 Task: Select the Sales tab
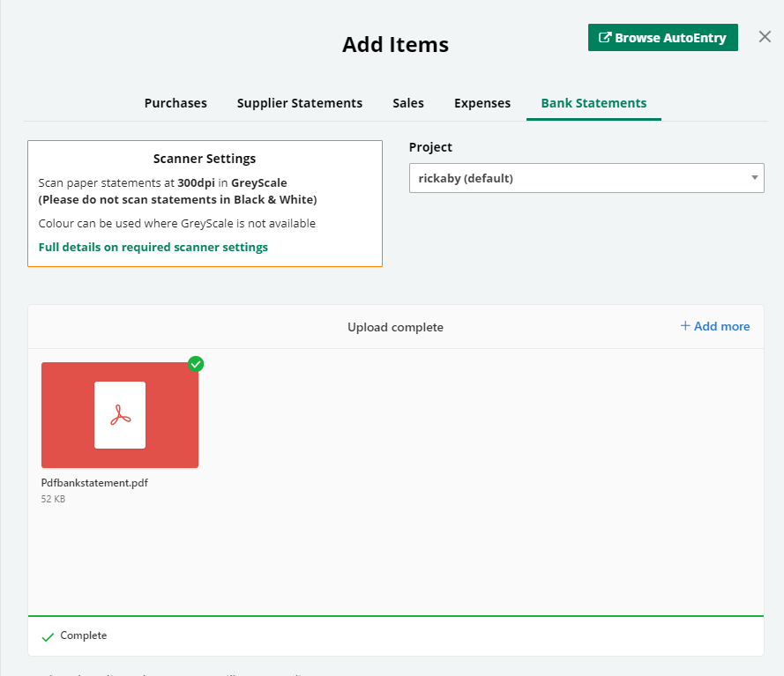408,103
